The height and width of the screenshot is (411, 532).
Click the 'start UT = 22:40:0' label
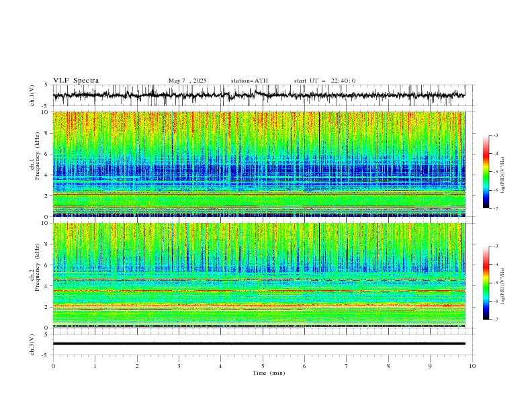(x=324, y=81)
